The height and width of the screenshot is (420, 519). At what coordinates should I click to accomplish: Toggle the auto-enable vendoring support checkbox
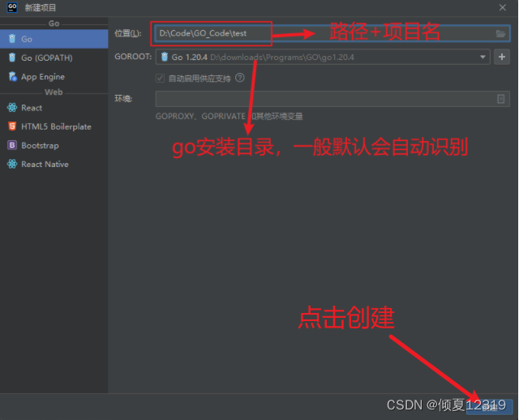coord(161,79)
